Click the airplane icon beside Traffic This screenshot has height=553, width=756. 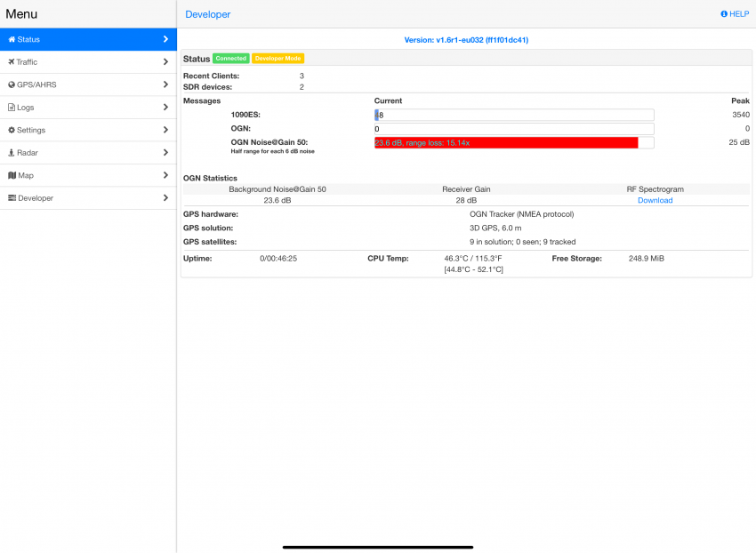click(x=11, y=62)
